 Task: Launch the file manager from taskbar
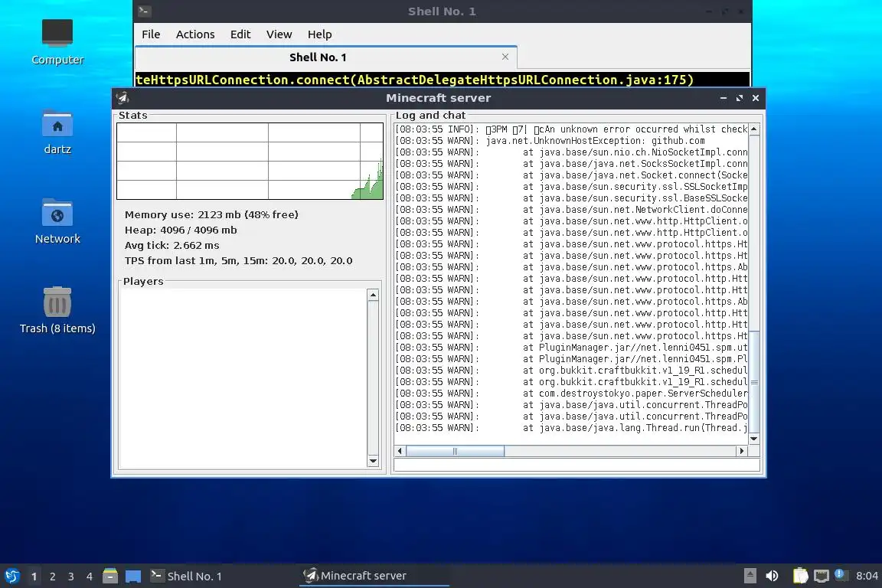coord(110,576)
